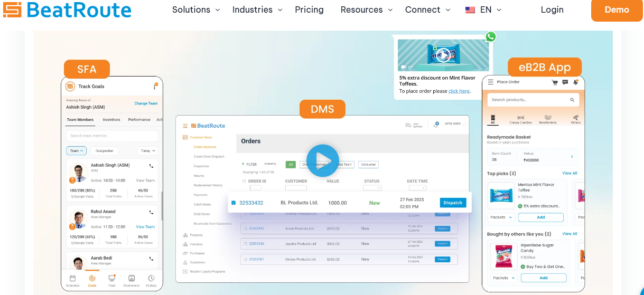
Task: Click the Filter funnel icon in Orders
Action: (x=243, y=164)
